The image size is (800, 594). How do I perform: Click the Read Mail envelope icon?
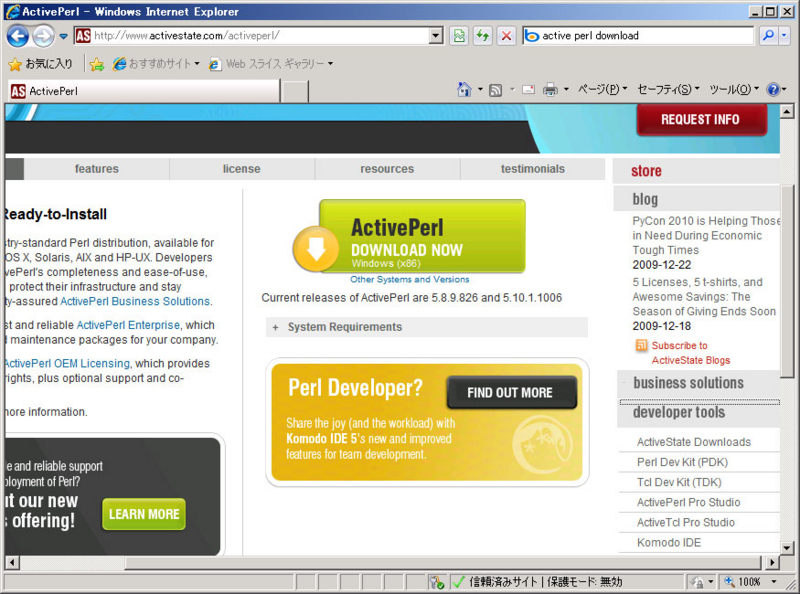coord(529,90)
